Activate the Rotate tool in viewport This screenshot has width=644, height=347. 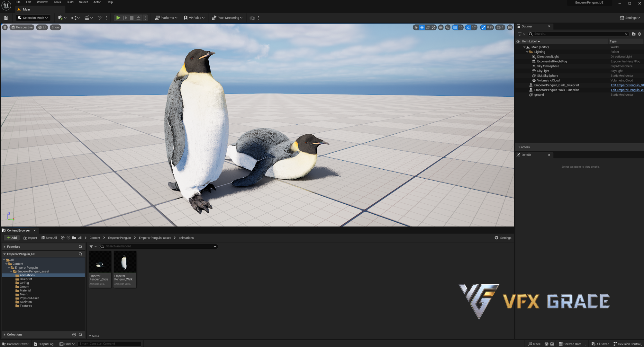coord(428,28)
